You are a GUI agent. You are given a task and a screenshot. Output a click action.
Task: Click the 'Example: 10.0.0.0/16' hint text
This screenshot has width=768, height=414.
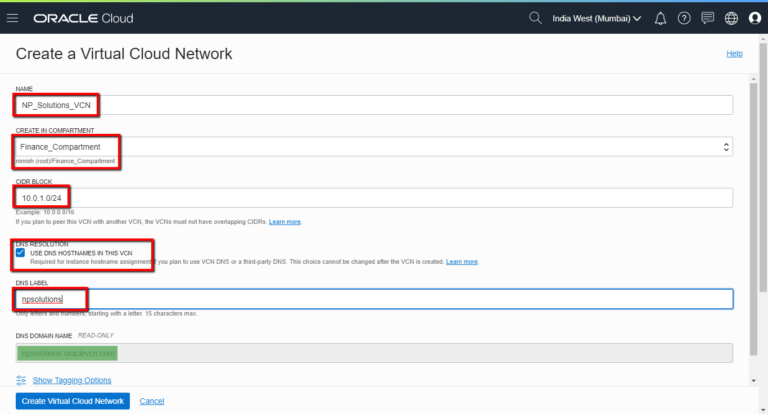tap(45, 213)
